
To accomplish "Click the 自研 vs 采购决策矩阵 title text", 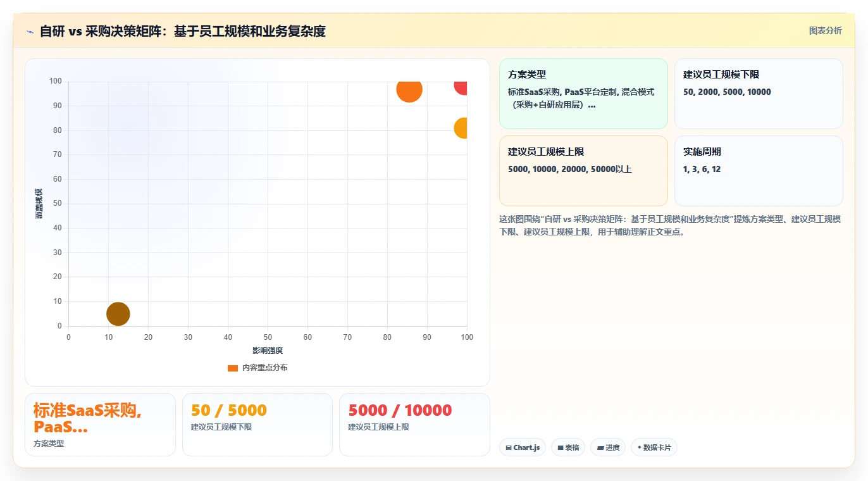I will tap(182, 31).
